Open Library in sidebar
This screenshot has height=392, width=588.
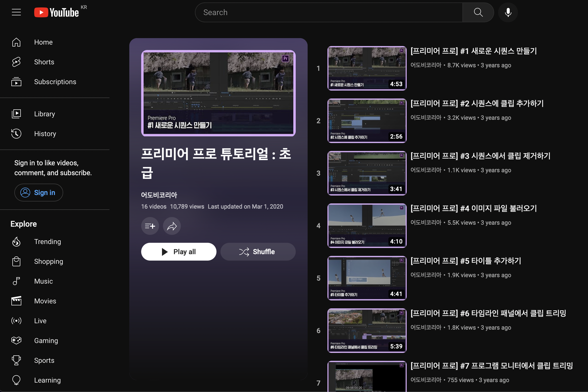point(45,114)
